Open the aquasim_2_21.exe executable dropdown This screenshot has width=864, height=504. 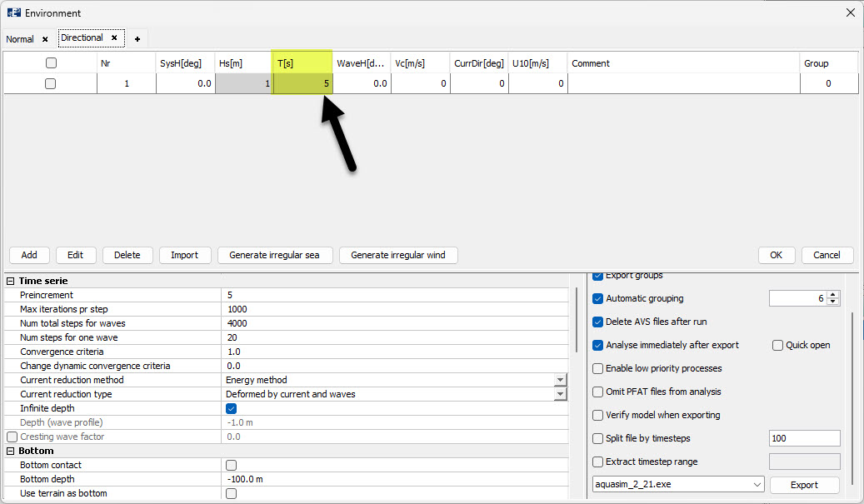coord(757,484)
